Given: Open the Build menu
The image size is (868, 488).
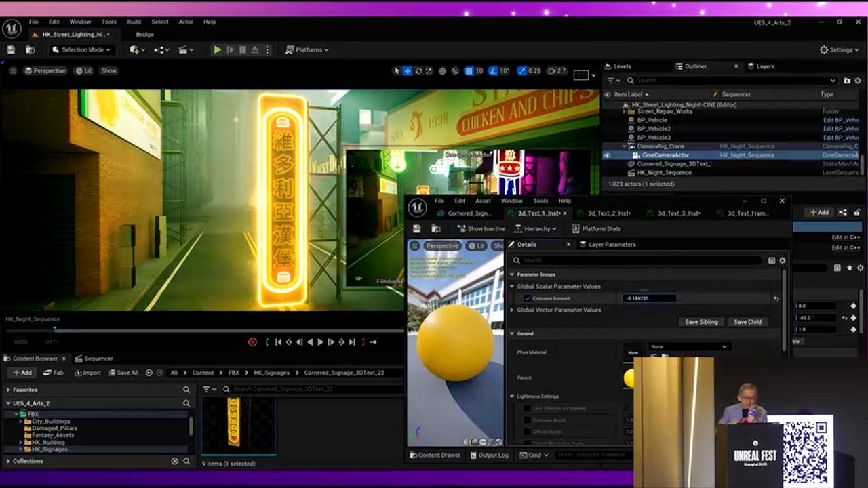Looking at the screenshot, I should (x=134, y=22).
